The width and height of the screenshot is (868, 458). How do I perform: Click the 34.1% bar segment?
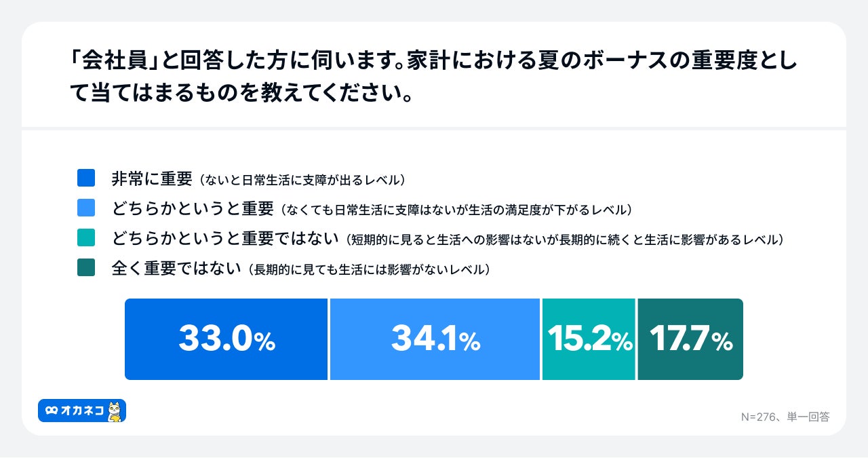pos(435,339)
